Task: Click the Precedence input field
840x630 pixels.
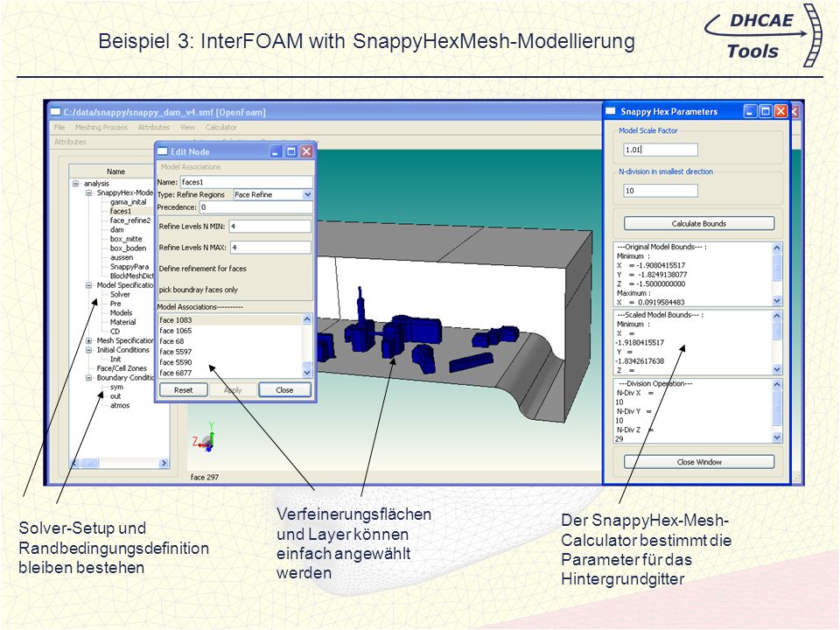Action: (256, 207)
